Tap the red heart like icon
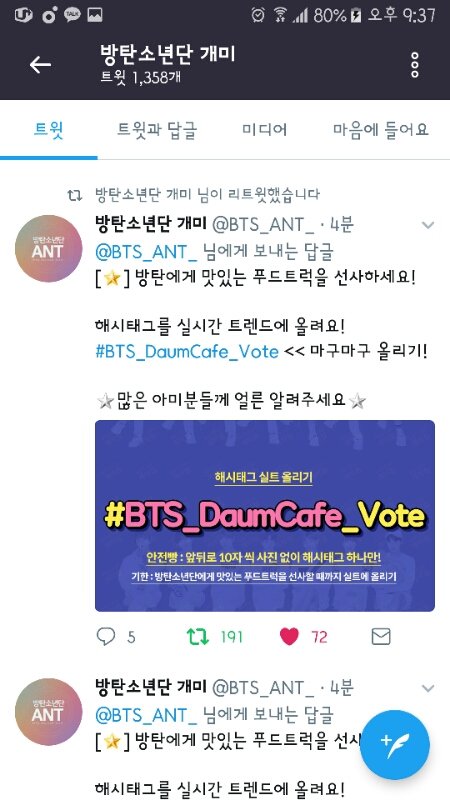450x800 pixels. [x=289, y=636]
